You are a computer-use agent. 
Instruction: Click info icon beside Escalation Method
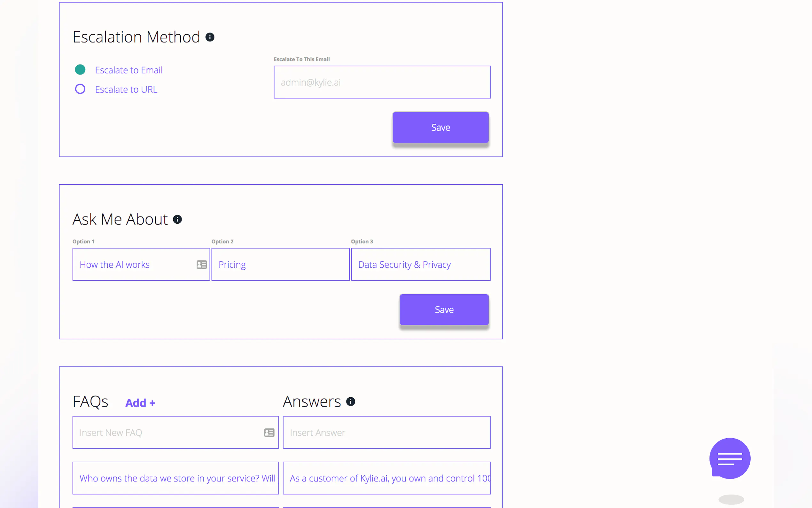(210, 37)
